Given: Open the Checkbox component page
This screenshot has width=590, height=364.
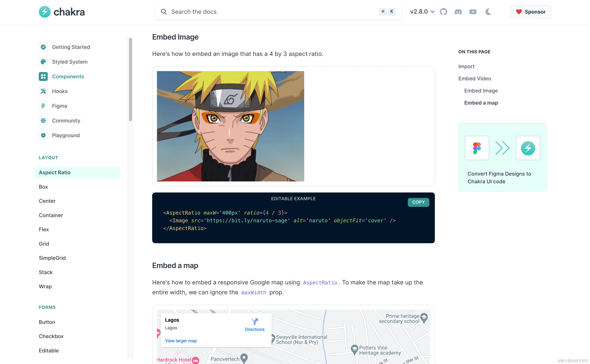Looking at the screenshot, I should point(51,336).
